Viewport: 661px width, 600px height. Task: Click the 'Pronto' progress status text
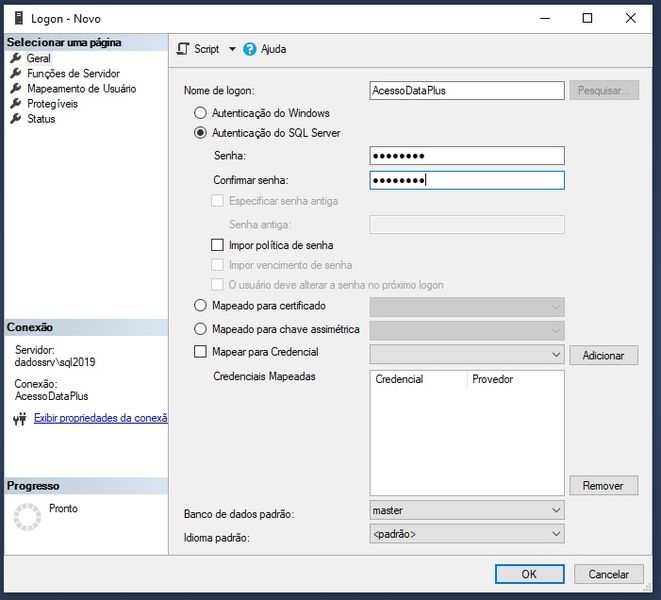click(x=63, y=508)
